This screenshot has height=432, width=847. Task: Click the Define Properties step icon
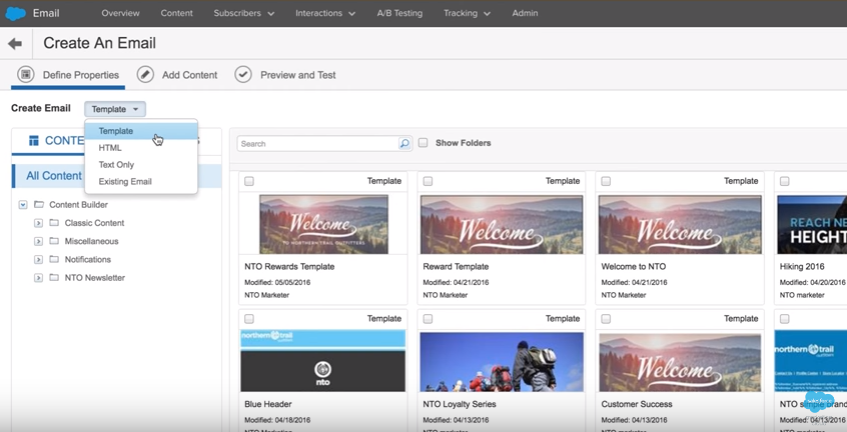pyautogui.click(x=25, y=75)
